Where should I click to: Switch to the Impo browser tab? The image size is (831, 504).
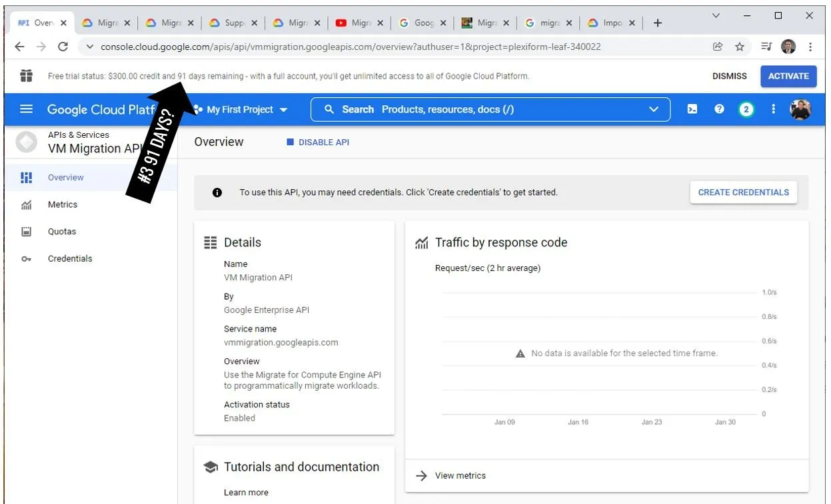point(612,23)
